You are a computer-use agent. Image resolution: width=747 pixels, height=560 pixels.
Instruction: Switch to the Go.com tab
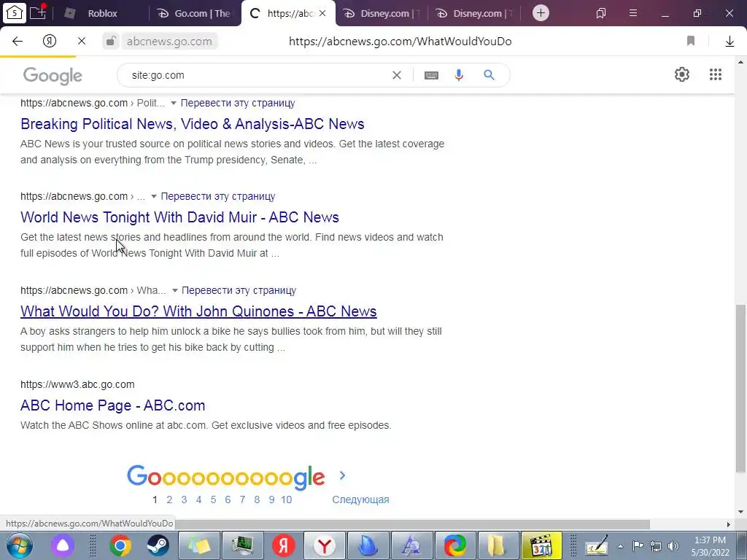(x=196, y=13)
